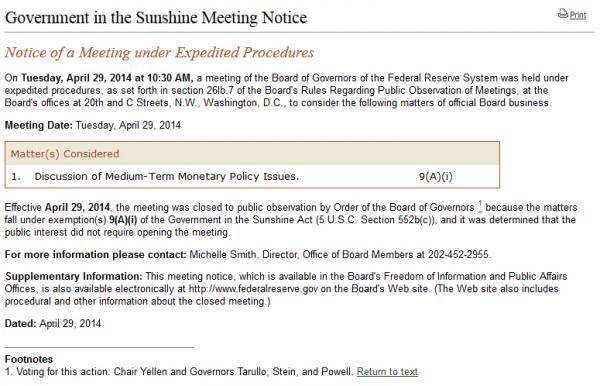Click the page title Government in the Sunshine Meeting Notice
Image resolution: width=600 pixels, height=386 pixels.
(156, 18)
